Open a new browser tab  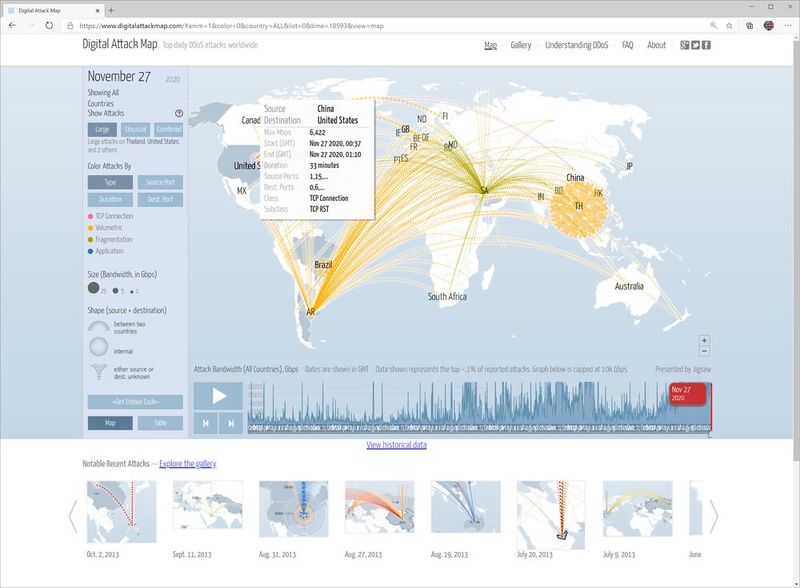tap(111, 10)
